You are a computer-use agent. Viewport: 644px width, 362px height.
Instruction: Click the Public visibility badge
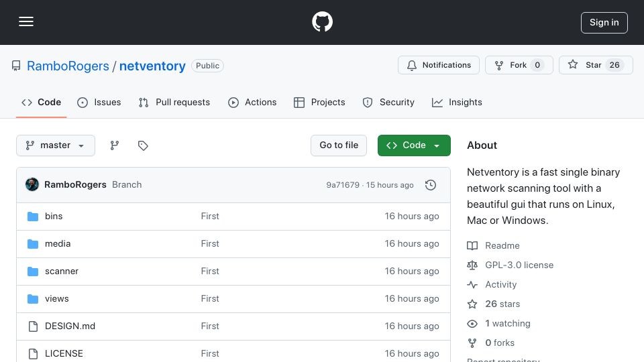[207, 66]
